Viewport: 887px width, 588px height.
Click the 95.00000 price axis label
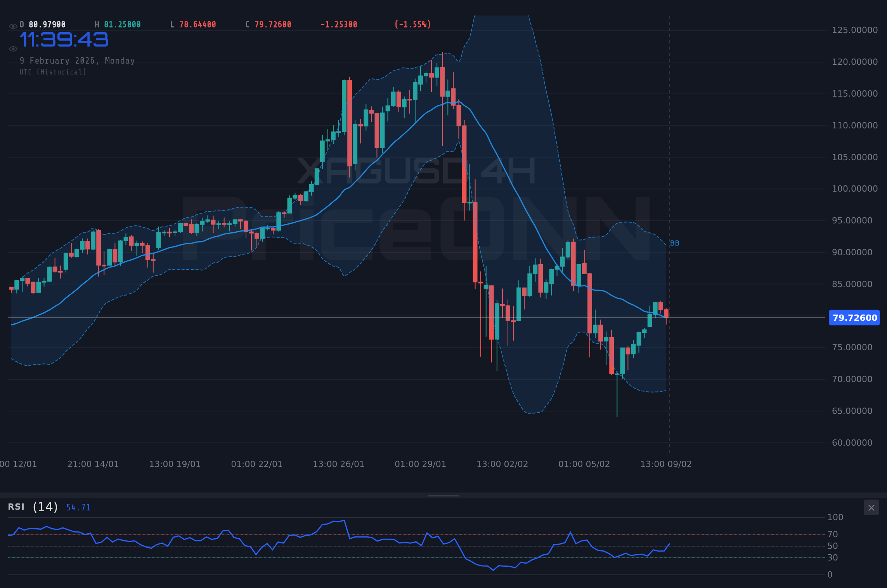point(852,221)
